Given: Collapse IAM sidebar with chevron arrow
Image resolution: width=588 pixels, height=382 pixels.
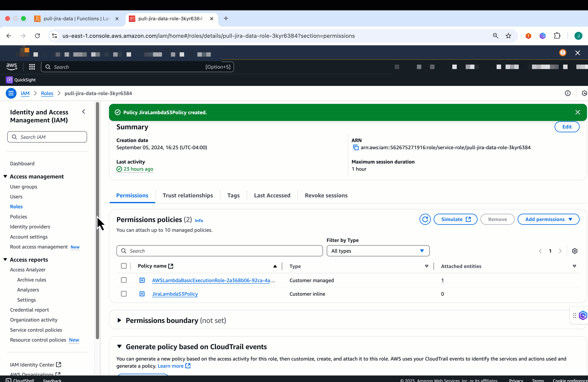Looking at the screenshot, I should pos(83,112).
